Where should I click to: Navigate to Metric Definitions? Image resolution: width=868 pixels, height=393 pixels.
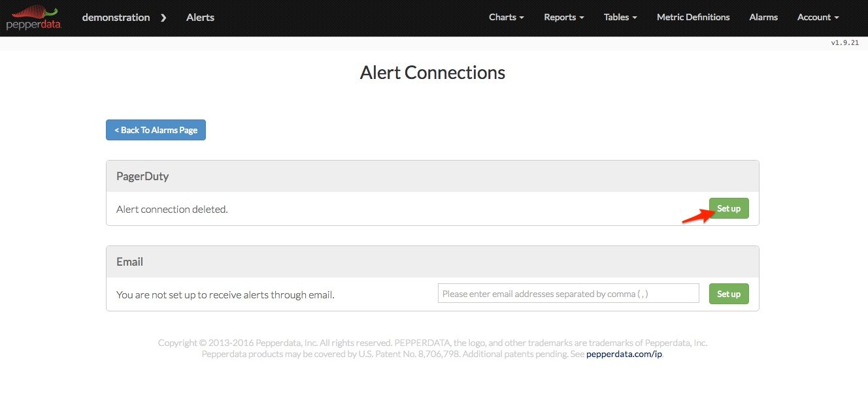[x=693, y=18]
